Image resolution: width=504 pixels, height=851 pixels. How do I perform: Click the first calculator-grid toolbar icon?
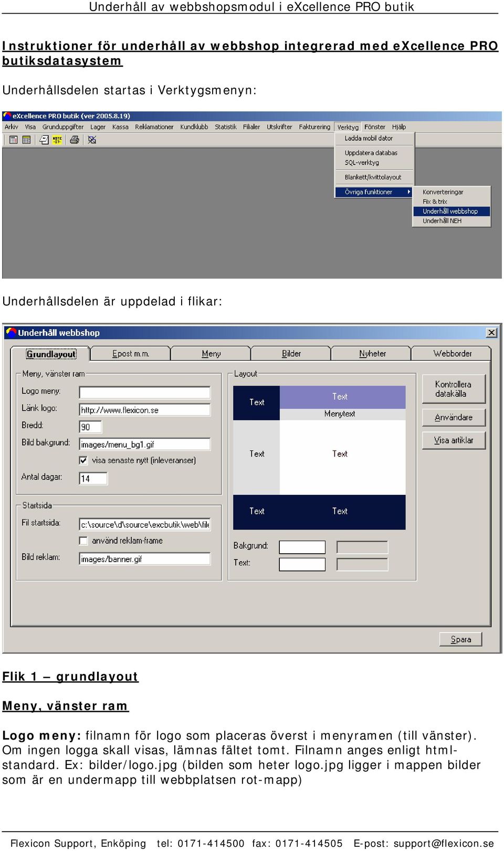click(14, 140)
